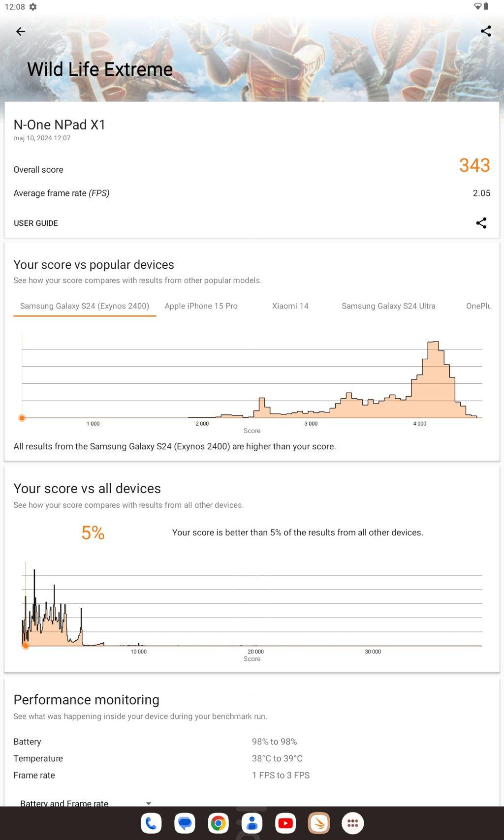Select the Samsung Galaxy S24 Ultra tab
This screenshot has width=504, height=840.
click(388, 306)
